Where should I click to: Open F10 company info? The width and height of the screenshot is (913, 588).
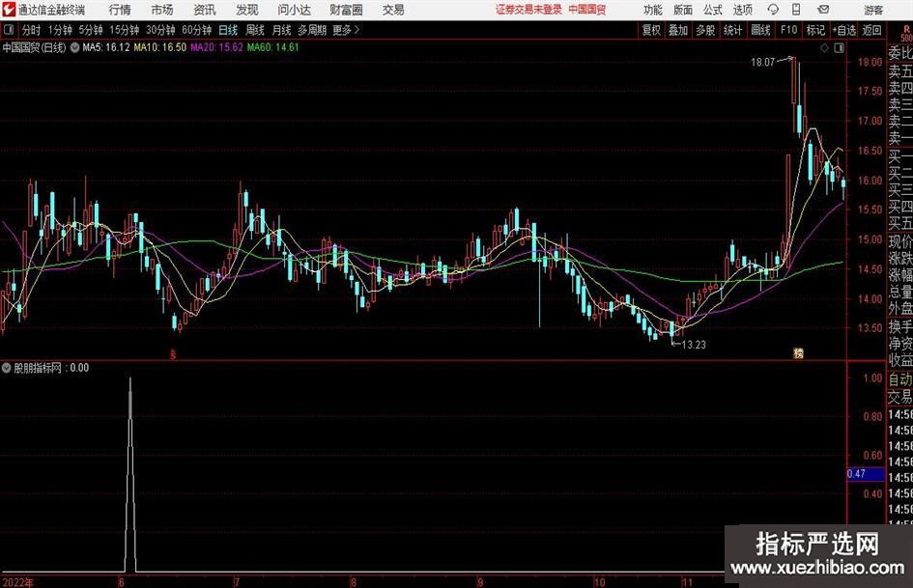click(x=788, y=30)
